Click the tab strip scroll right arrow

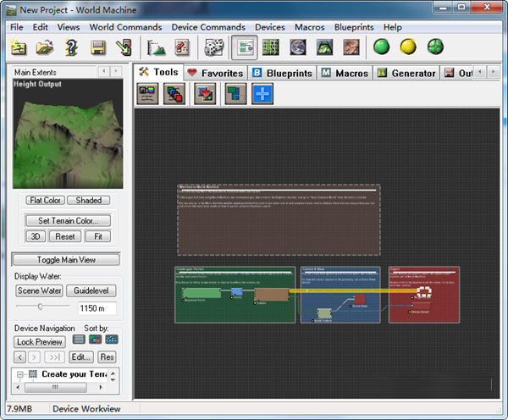pyautogui.click(x=492, y=73)
